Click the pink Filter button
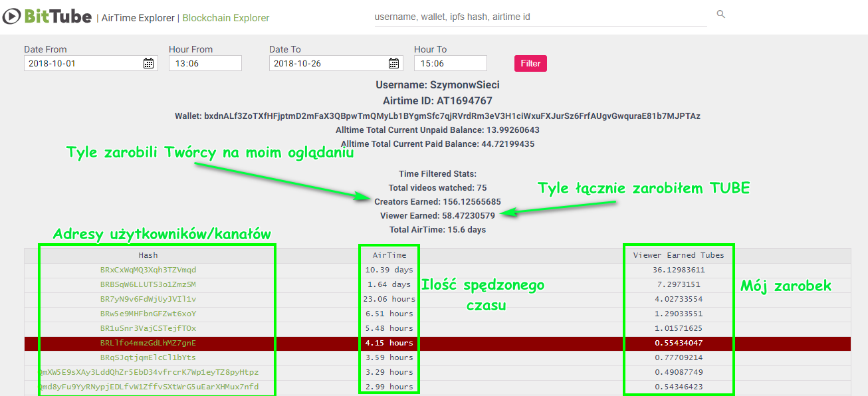The image size is (868, 396). [x=530, y=63]
